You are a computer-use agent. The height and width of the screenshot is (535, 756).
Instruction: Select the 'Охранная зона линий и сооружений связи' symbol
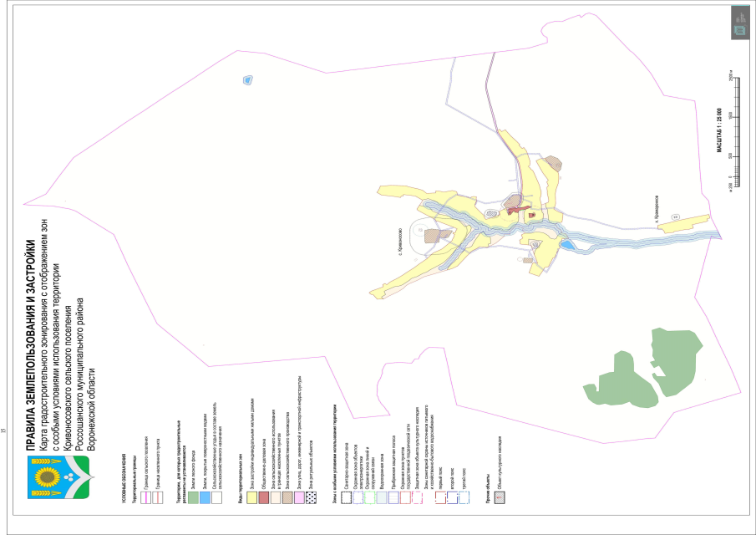pos(369,497)
